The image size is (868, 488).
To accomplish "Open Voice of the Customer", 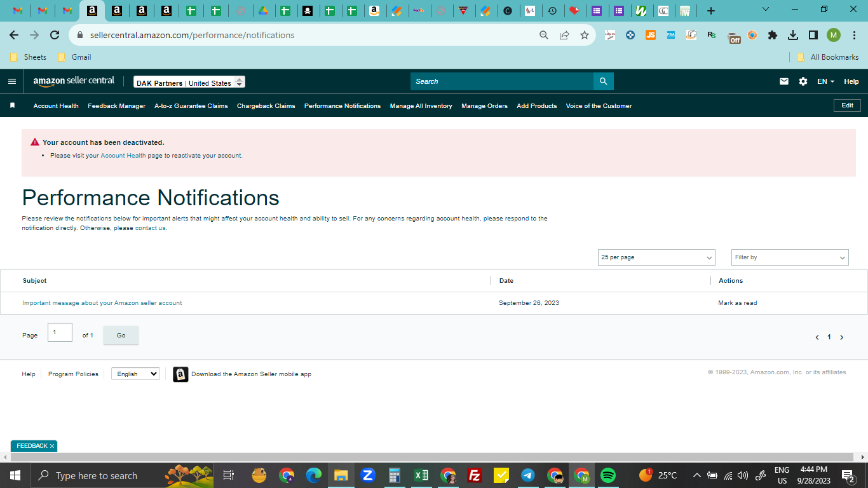I will 599,106.
